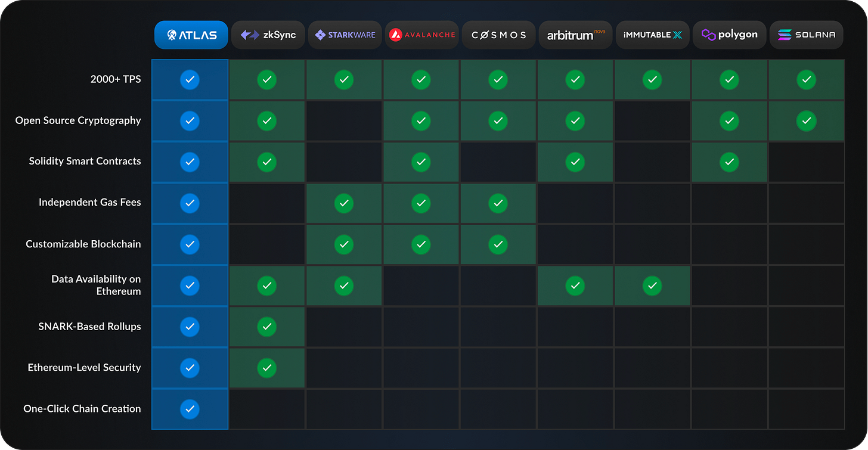Click Solana checkmark for Open Source Cryptography
Image resolution: width=868 pixels, height=450 pixels.
[x=806, y=120]
